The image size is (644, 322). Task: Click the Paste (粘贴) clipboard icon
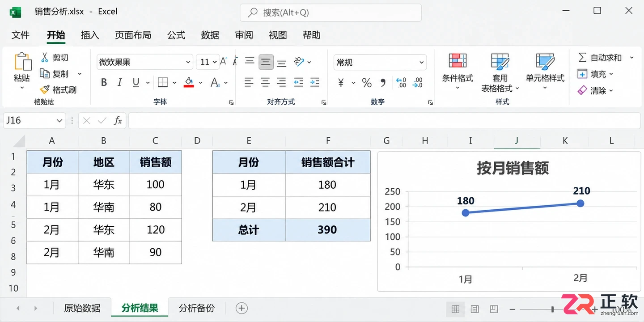tap(23, 62)
